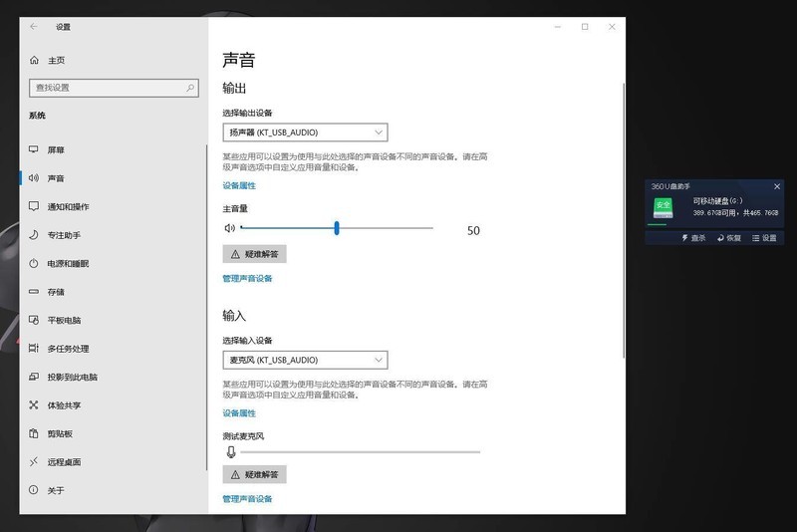Click the search magnifier icon in 查找设置
797x532 pixels.
coord(191,88)
